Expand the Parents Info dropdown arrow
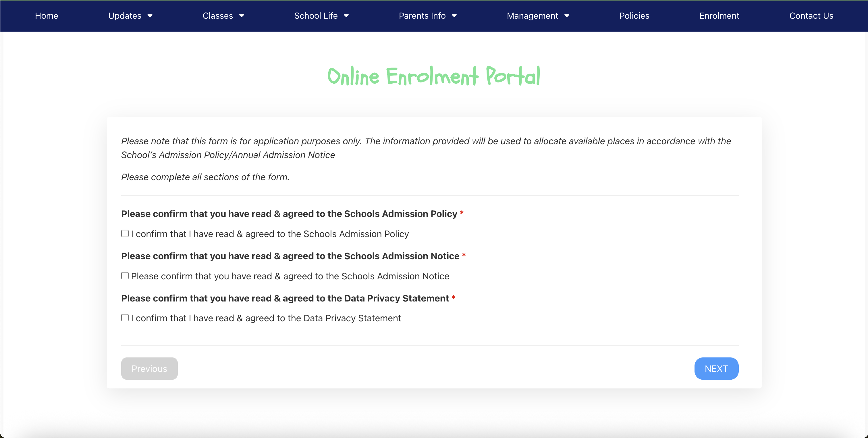The image size is (868, 438). (x=454, y=16)
